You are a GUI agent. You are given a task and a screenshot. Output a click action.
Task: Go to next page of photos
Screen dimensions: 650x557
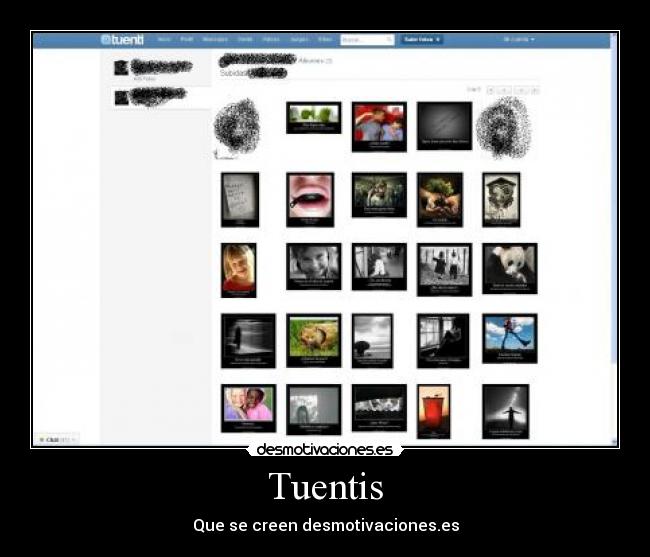pos(521,90)
